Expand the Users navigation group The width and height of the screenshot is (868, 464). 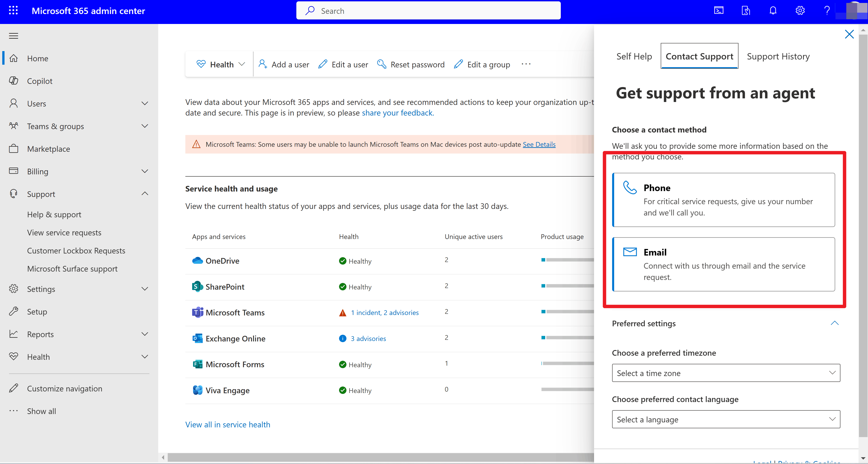click(145, 103)
